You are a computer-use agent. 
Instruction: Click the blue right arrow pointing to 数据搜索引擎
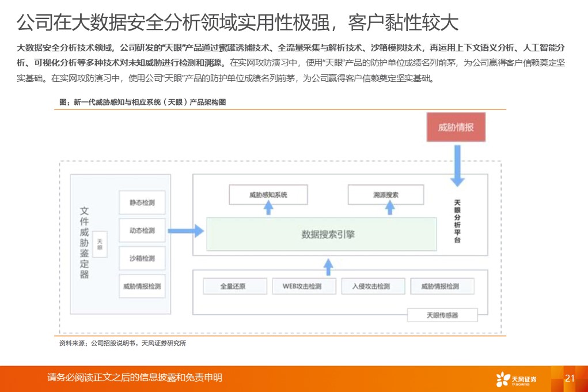coord(185,231)
